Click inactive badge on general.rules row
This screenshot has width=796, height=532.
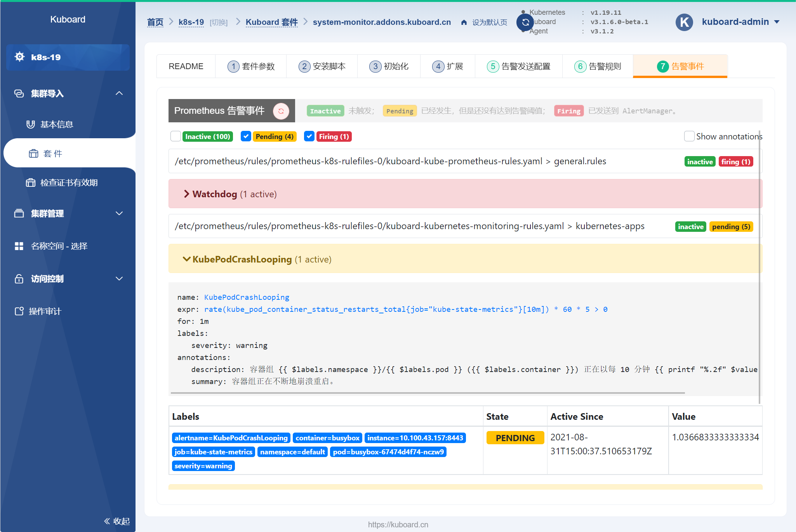pyautogui.click(x=700, y=162)
